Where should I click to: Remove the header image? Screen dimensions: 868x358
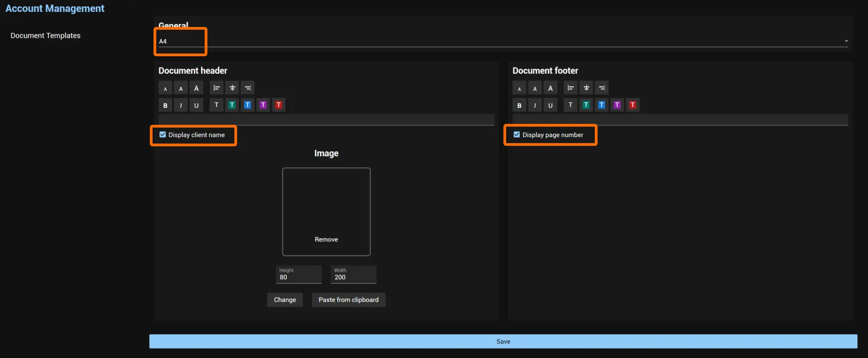click(326, 240)
